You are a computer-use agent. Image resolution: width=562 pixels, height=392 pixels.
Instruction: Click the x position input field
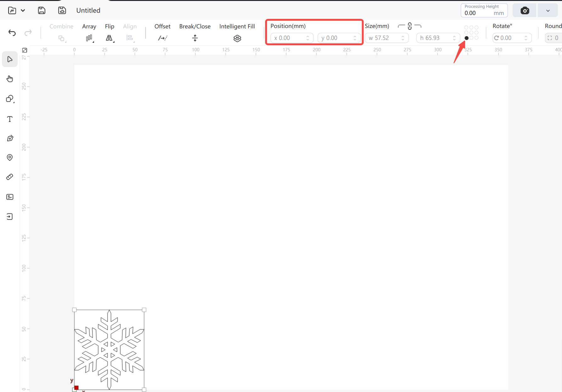click(x=292, y=38)
